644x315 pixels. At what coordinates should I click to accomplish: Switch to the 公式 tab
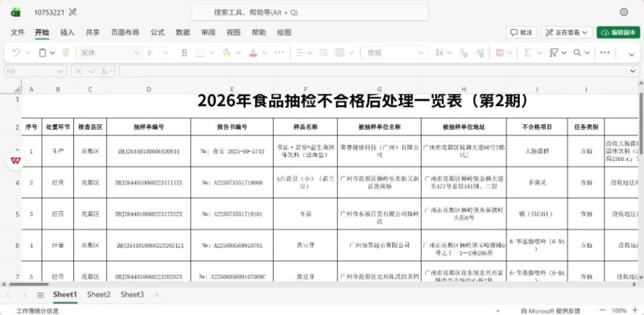point(157,32)
